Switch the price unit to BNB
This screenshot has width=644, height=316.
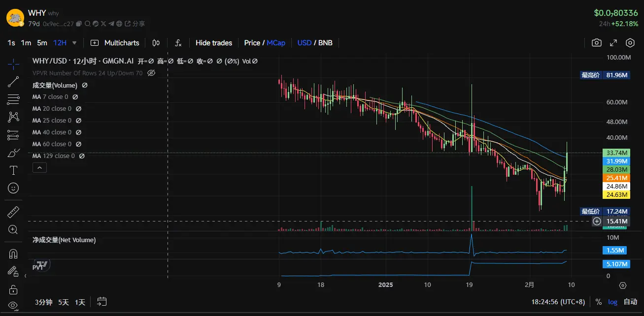325,43
